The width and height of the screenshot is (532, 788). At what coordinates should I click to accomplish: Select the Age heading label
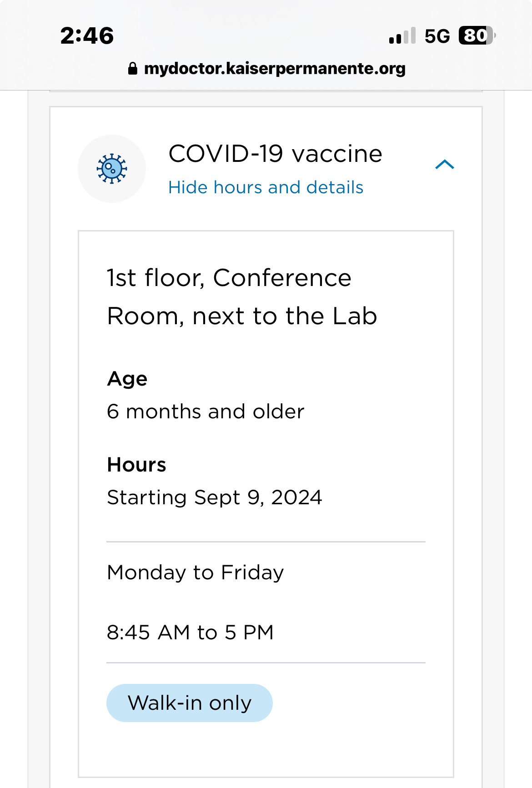(x=127, y=379)
